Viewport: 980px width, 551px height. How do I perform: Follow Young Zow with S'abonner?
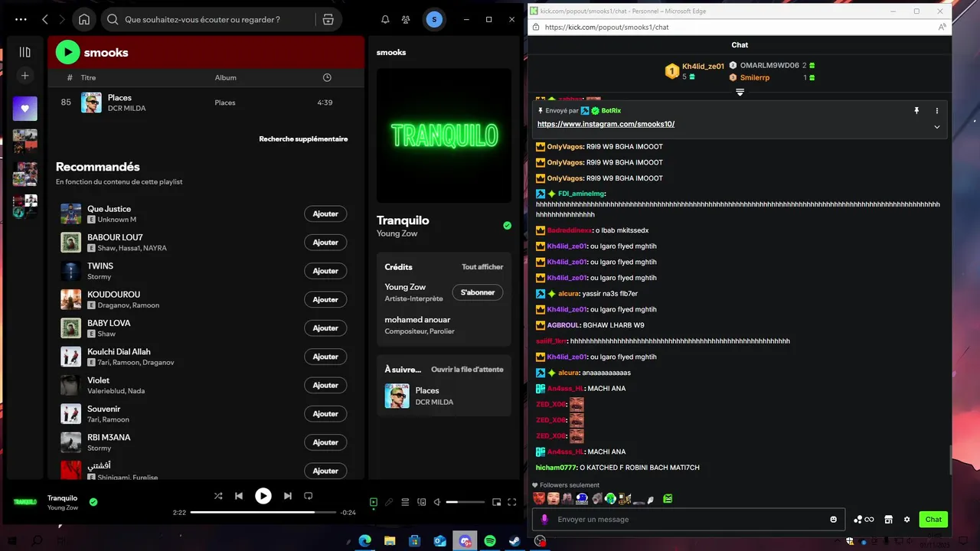click(x=478, y=292)
